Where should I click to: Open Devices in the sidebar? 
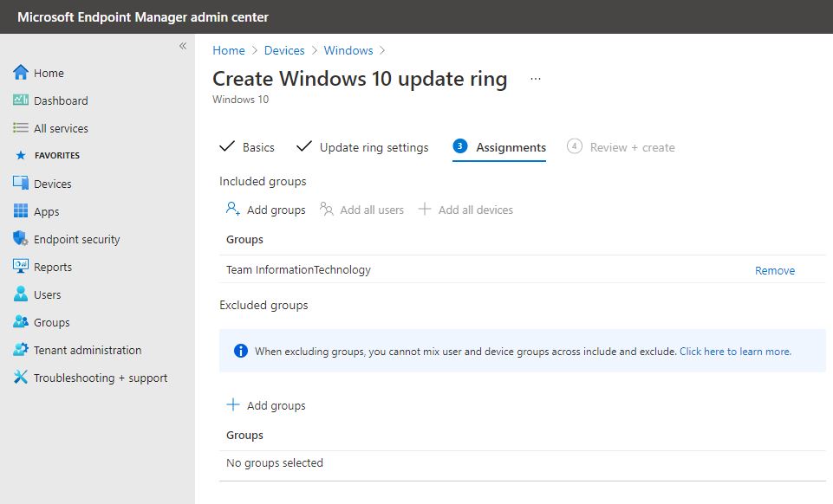coord(53,184)
